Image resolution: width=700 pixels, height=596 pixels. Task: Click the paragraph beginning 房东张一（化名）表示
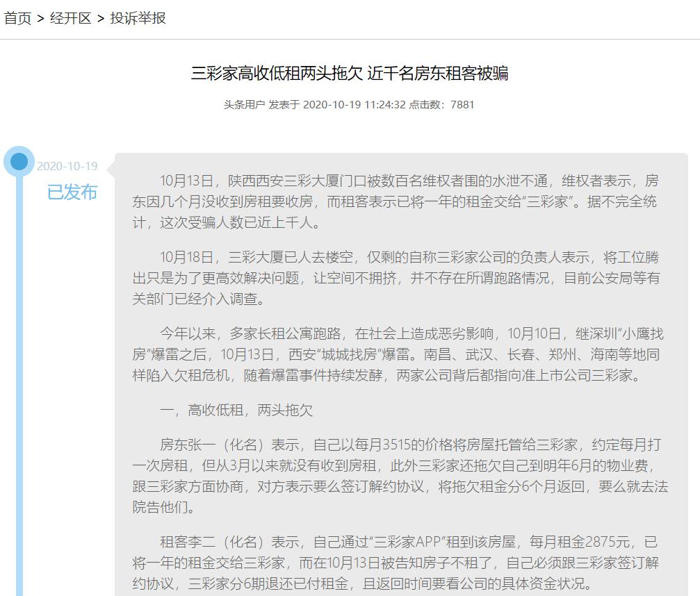click(x=400, y=476)
